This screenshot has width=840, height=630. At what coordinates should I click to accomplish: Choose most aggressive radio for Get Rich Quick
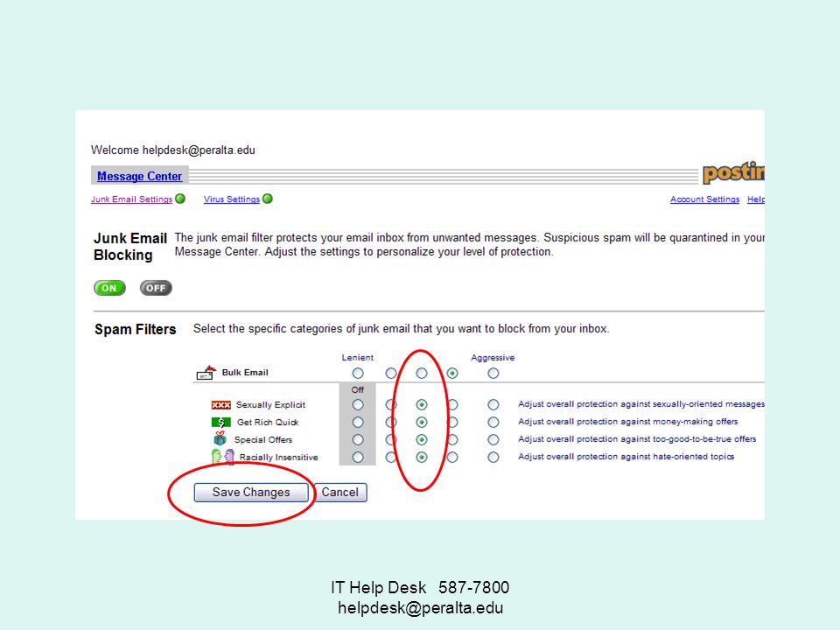[x=493, y=422]
